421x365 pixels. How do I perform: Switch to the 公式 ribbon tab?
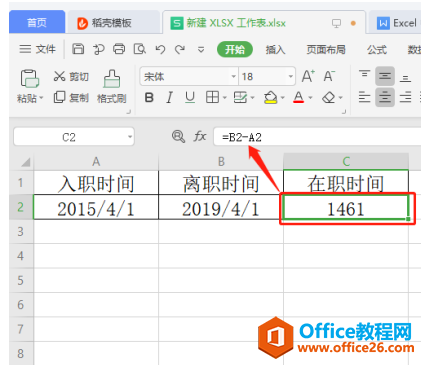(x=377, y=50)
